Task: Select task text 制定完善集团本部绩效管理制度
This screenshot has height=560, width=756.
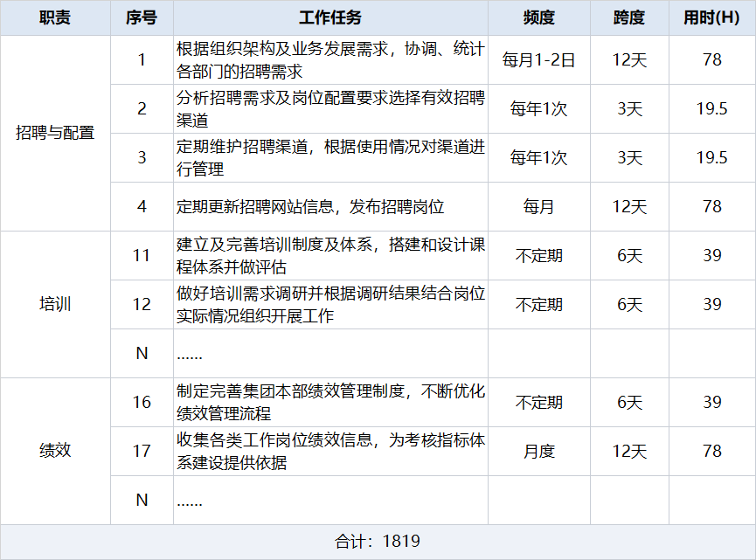Action: (290, 391)
